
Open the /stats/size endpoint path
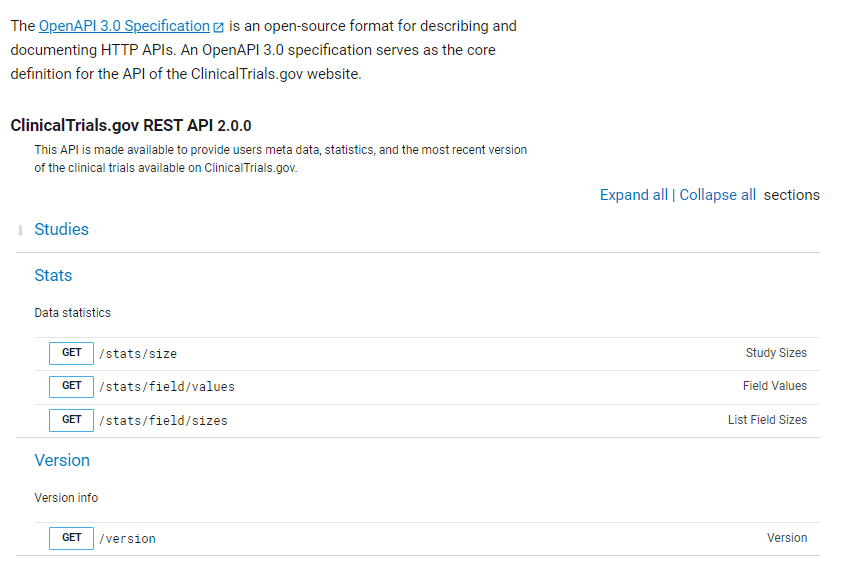[x=138, y=354]
